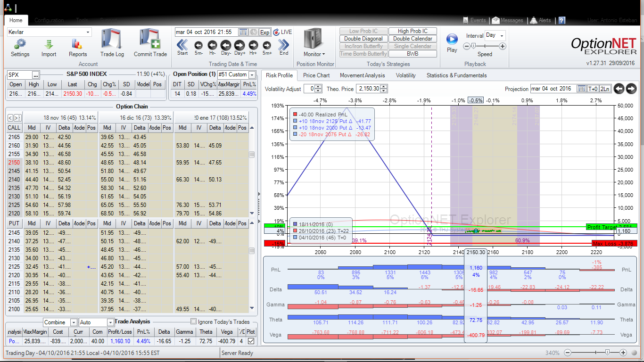Expand the Combine dropdown
The image size is (644, 362).
[74, 322]
